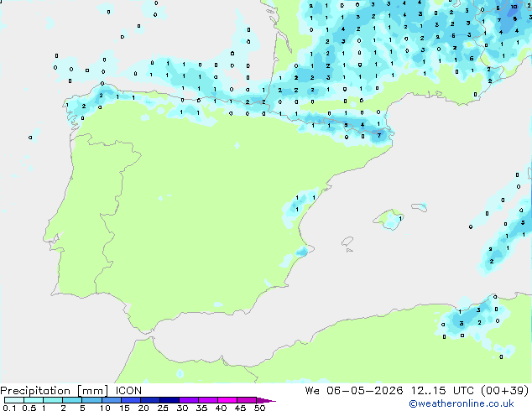Screen dimensions: 532x411
Task: Select the 40–45 mm magenta legend swatch
Action: [227, 400]
